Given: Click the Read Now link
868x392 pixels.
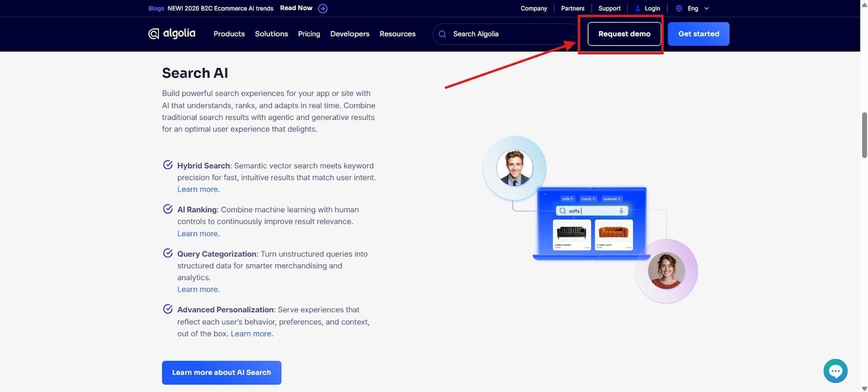Looking at the screenshot, I should point(296,8).
